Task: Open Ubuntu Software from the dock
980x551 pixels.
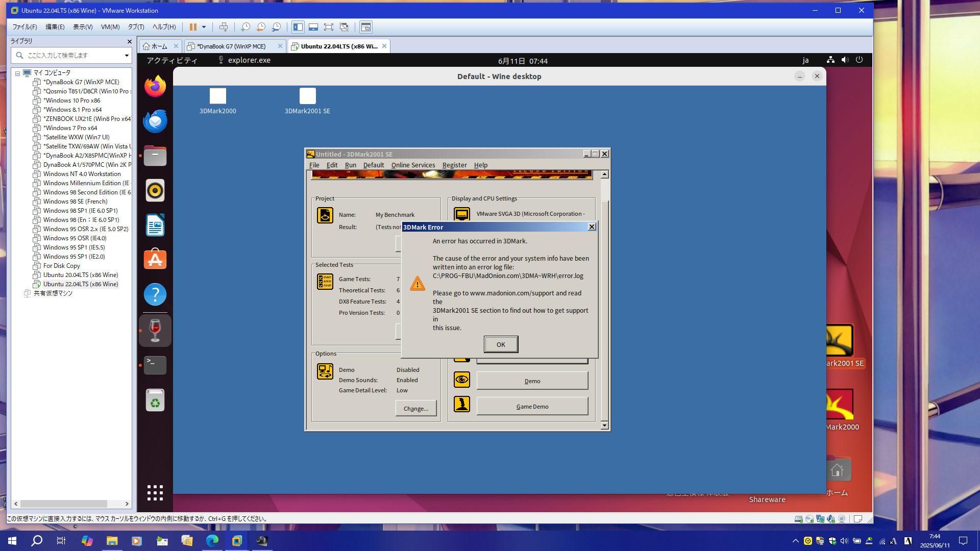Action: [155, 260]
